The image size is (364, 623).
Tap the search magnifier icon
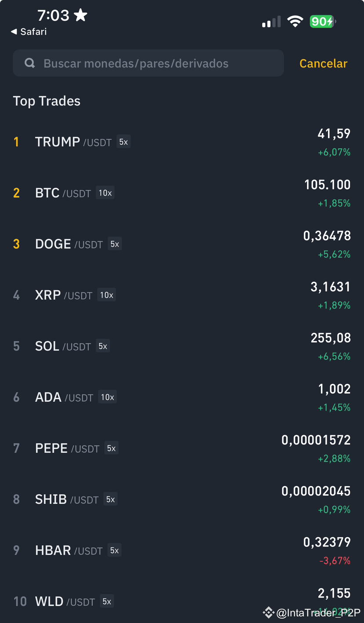click(x=30, y=63)
